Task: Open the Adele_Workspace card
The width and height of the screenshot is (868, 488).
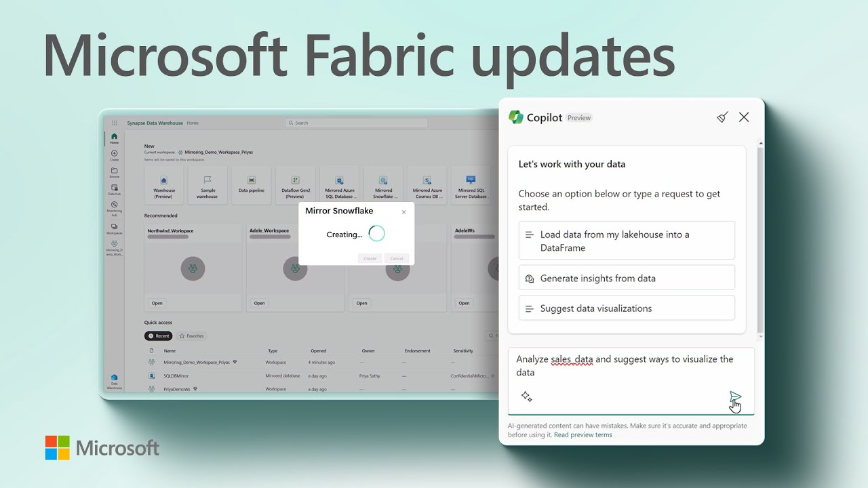Action: click(259, 303)
